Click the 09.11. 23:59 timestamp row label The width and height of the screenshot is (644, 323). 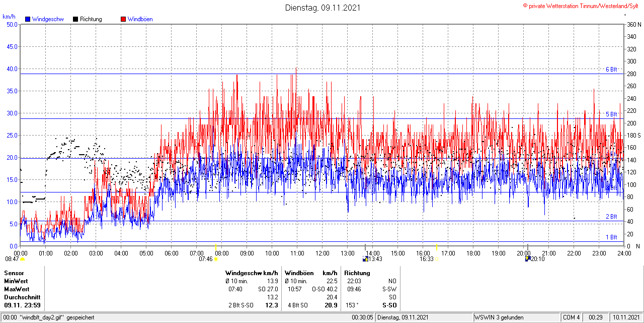tap(22, 305)
